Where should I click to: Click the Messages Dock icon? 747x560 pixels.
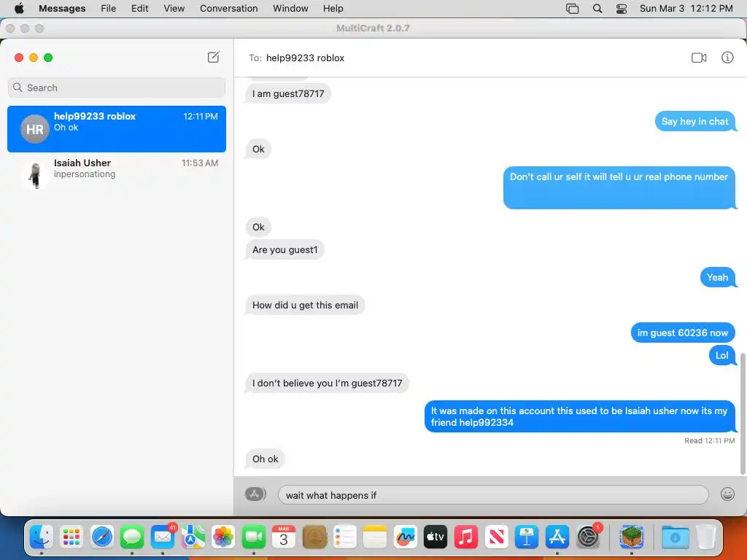coord(132,537)
